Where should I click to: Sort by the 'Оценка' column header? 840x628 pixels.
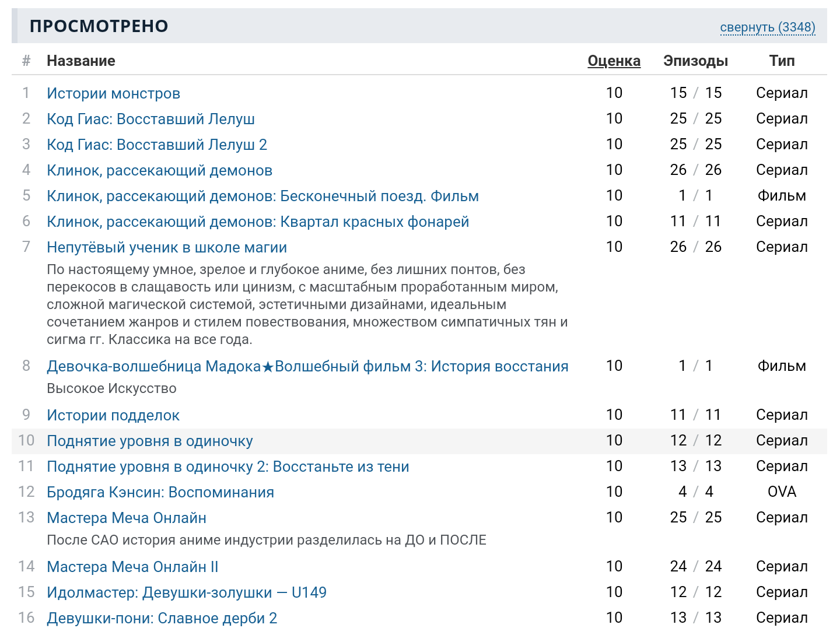(614, 61)
